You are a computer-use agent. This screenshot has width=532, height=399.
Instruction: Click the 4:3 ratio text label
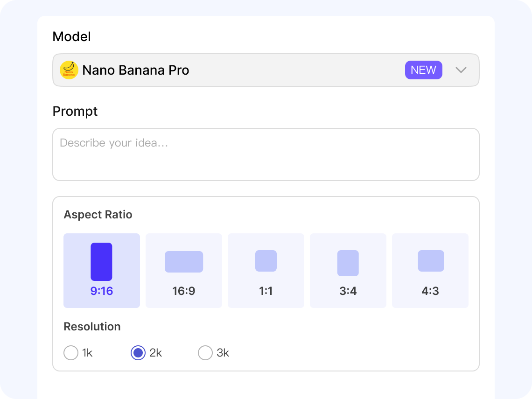coord(430,291)
